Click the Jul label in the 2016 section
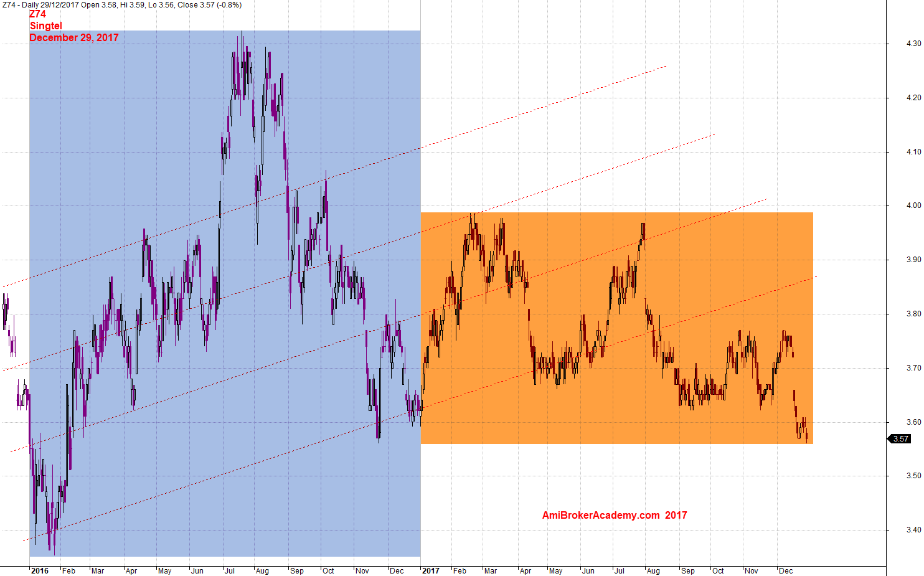924x576 pixels. [230, 571]
